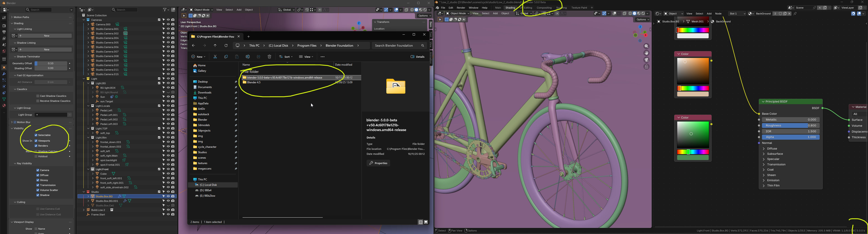
Task: Open the View dropdown in File Explorer
Action: click(306, 57)
